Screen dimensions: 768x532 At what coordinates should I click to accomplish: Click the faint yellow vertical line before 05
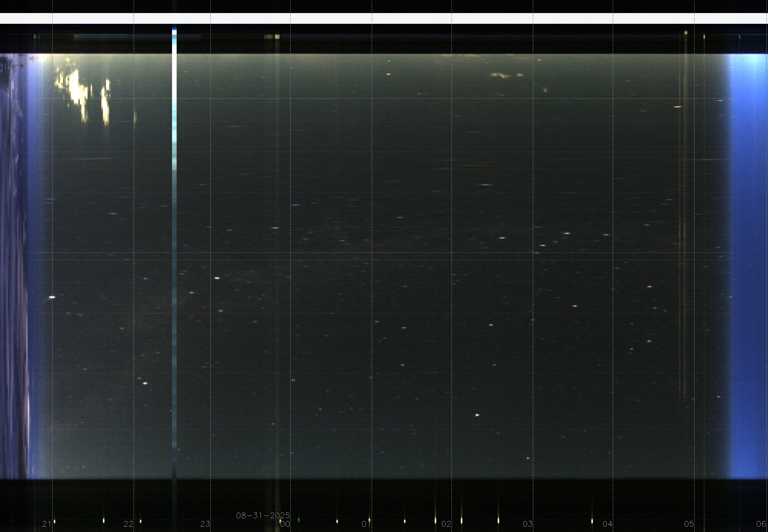[x=684, y=233]
